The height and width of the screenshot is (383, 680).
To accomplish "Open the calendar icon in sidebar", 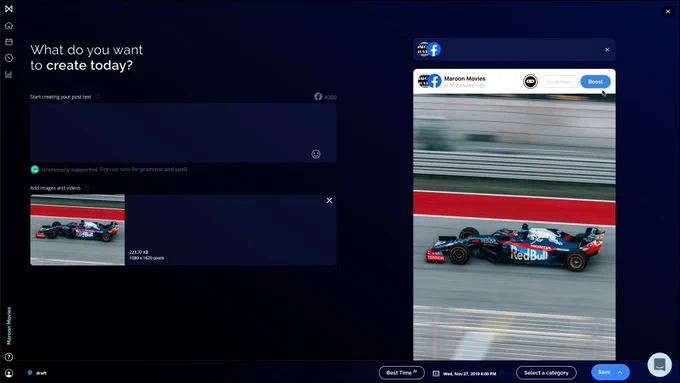I will click(x=9, y=42).
